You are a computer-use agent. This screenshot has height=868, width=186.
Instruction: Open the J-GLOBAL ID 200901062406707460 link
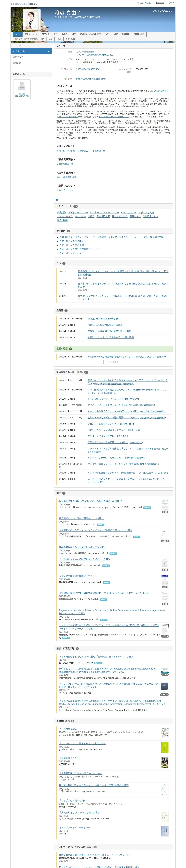88,69
